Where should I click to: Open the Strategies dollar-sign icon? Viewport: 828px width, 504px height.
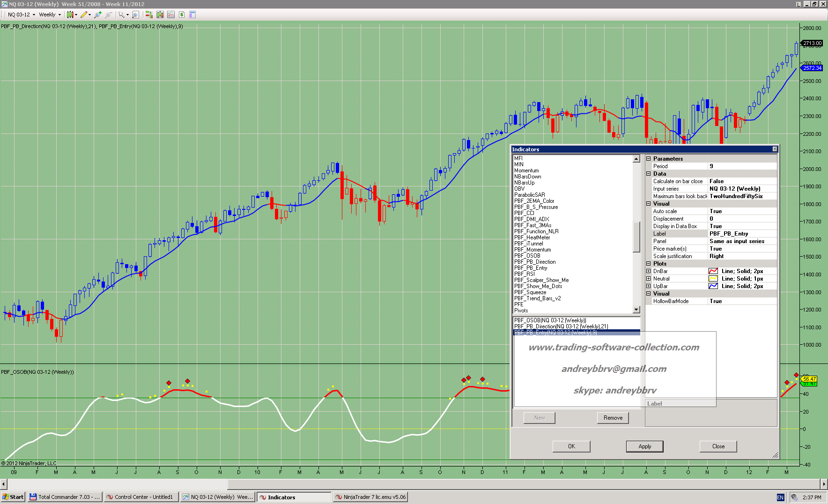182,15
